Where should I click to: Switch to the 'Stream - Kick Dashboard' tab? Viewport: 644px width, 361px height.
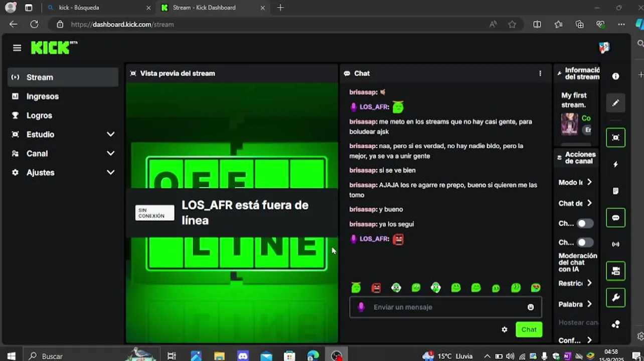coord(212,8)
